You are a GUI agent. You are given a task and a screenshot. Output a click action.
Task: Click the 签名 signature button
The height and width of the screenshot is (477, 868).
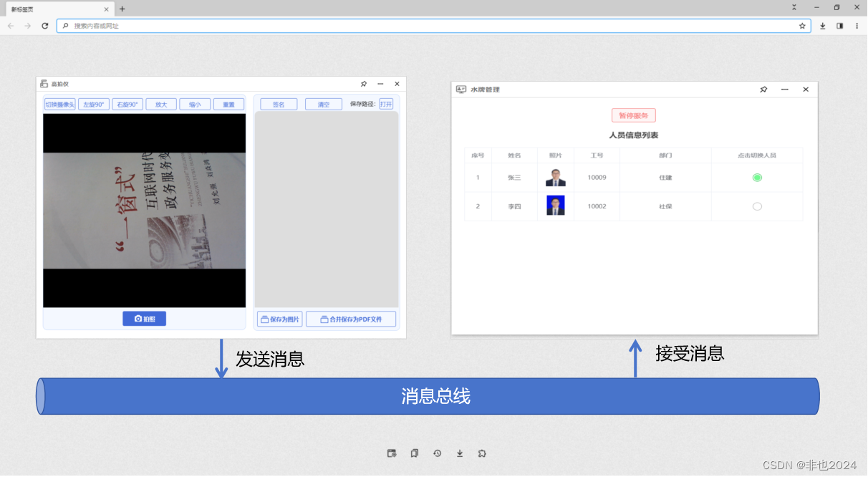[x=279, y=105]
